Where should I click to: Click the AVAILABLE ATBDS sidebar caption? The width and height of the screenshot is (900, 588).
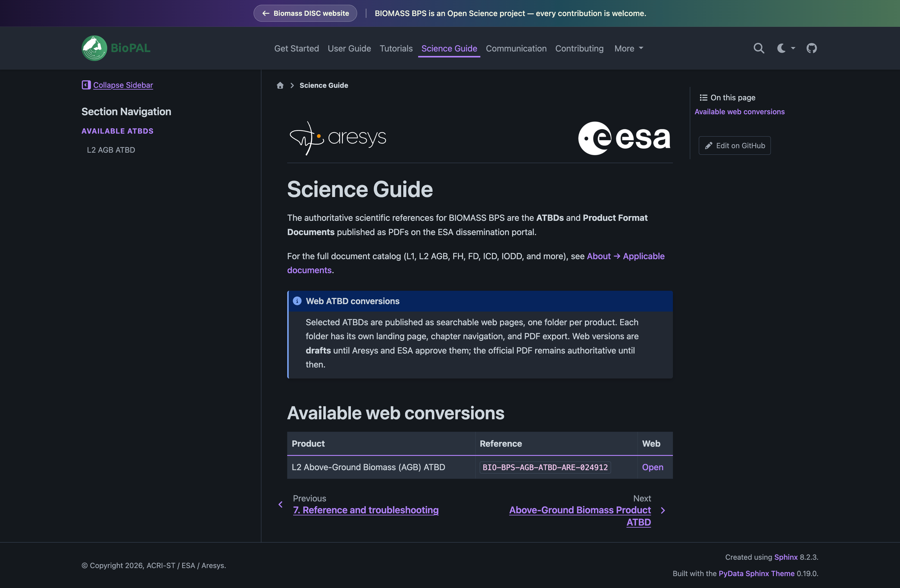pyautogui.click(x=117, y=131)
